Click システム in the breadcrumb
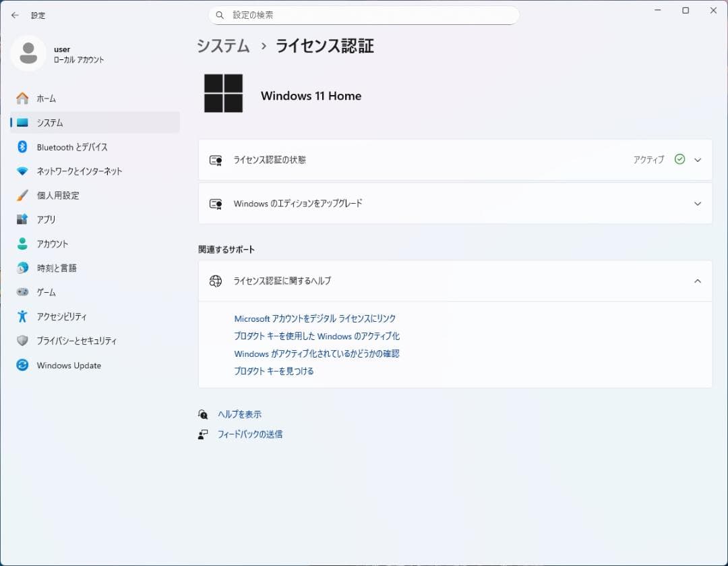Image resolution: width=728 pixels, height=566 pixels. pyautogui.click(x=222, y=46)
